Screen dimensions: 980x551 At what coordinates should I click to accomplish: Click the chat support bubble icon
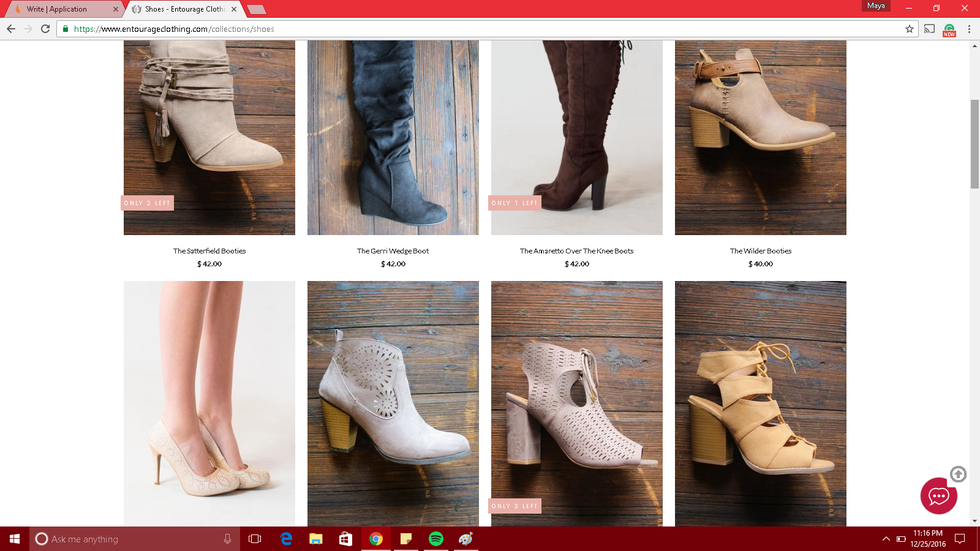tap(938, 496)
